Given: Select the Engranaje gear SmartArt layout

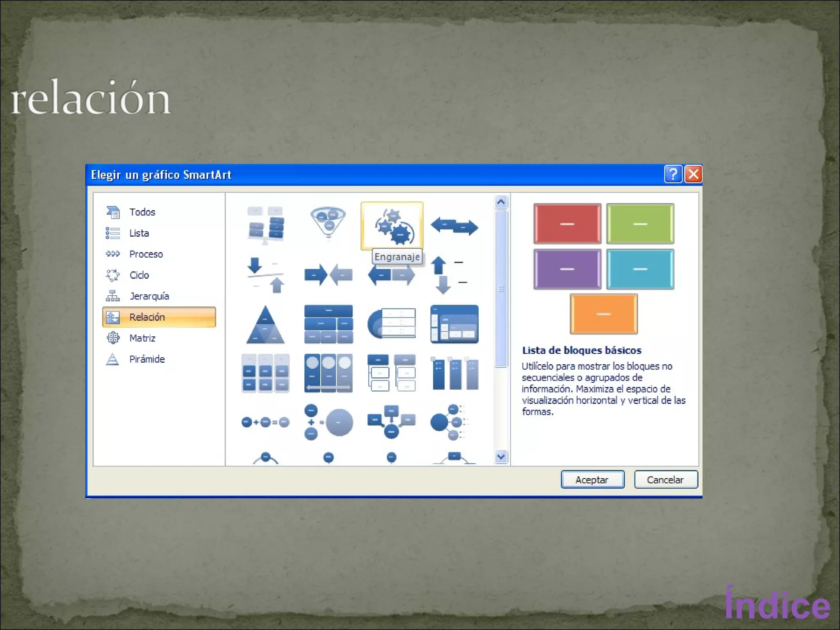Looking at the screenshot, I should [392, 226].
